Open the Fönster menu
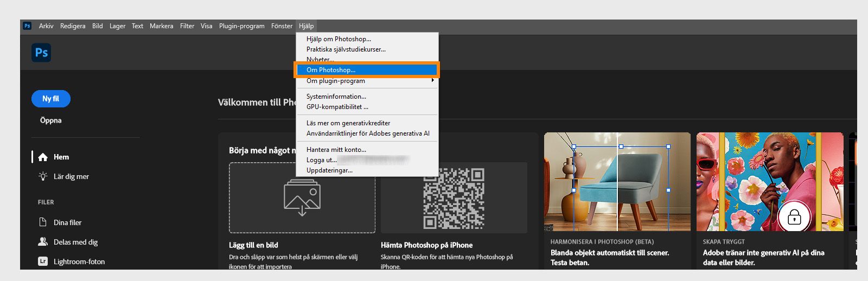This screenshot has height=281, width=868. 282,26
